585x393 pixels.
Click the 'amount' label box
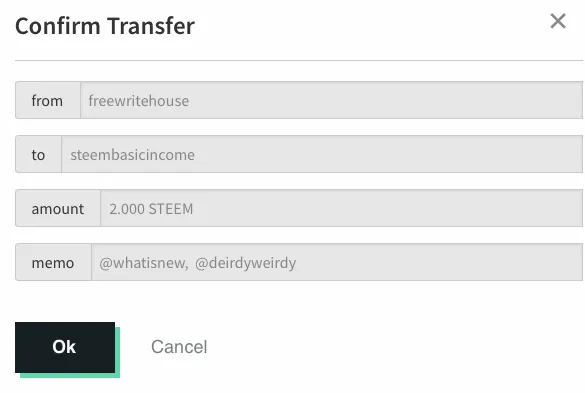tap(58, 208)
